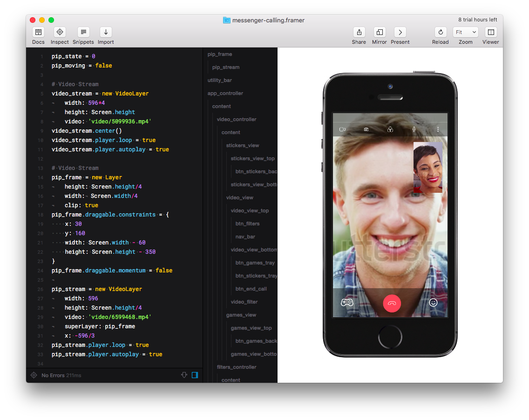Open Mirror preview option
The height and width of the screenshot is (420, 529).
[380, 32]
